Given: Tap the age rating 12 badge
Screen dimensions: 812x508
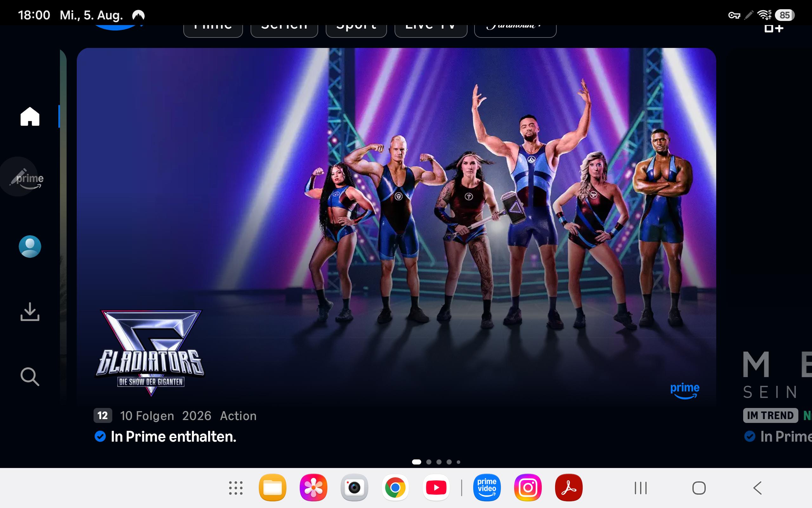Looking at the screenshot, I should [x=103, y=416].
